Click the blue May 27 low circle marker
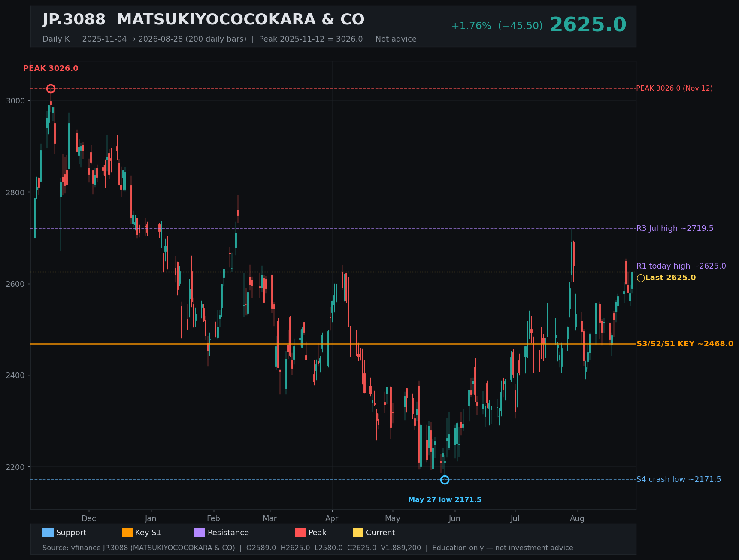739x560 pixels. [x=445, y=480]
